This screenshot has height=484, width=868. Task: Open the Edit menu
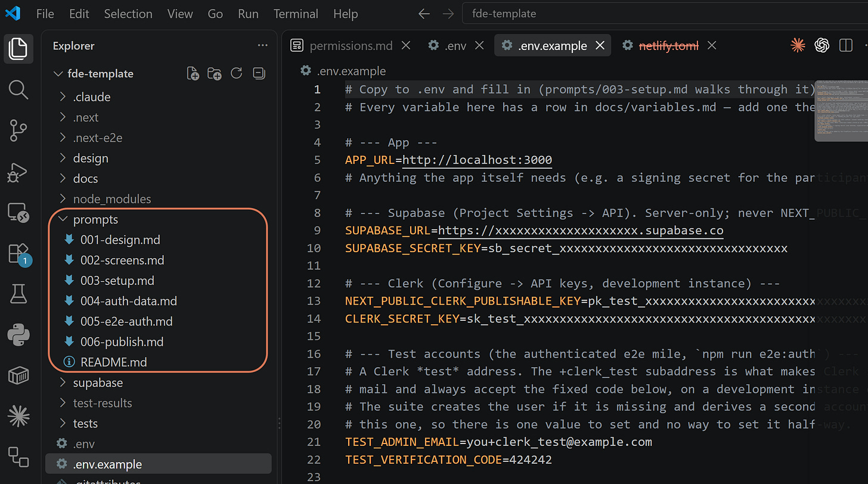[x=79, y=13]
